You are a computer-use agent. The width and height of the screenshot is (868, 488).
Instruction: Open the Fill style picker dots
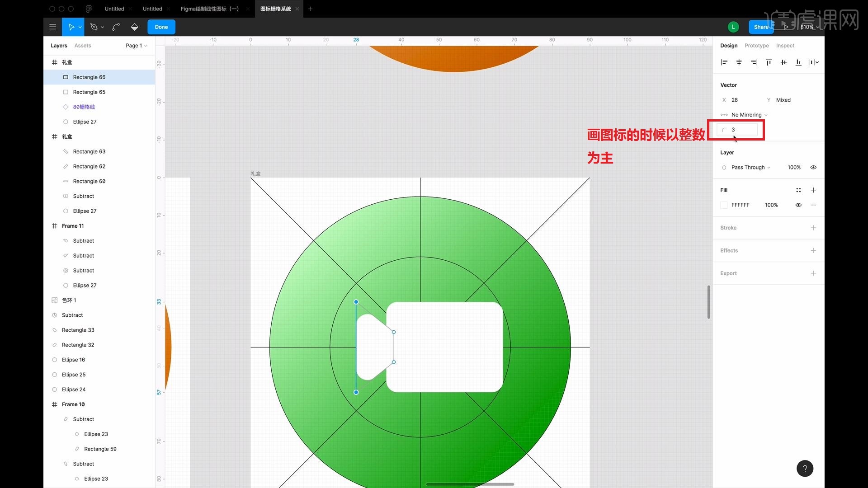coord(798,190)
